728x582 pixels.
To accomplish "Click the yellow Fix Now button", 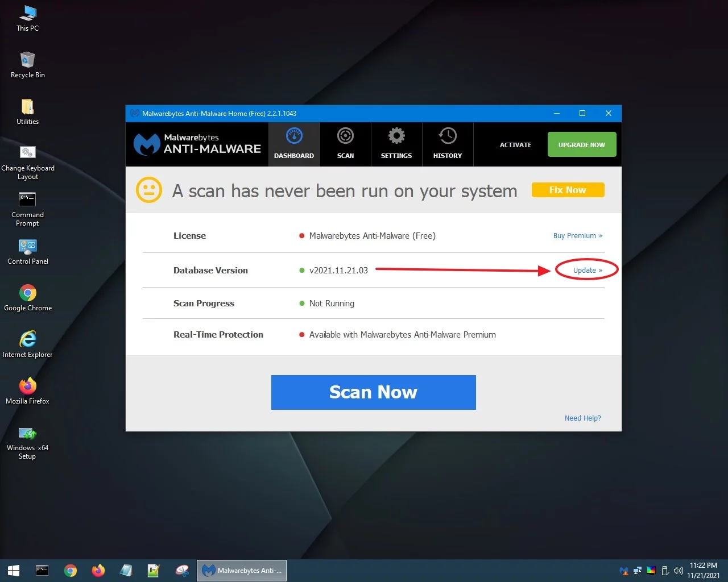I will (x=568, y=190).
